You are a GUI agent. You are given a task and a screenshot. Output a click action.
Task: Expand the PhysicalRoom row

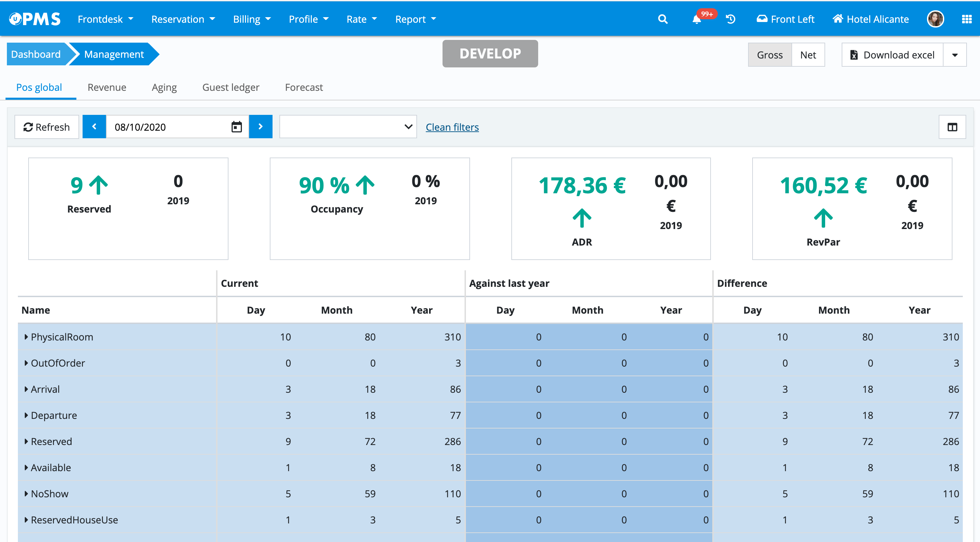click(x=26, y=337)
